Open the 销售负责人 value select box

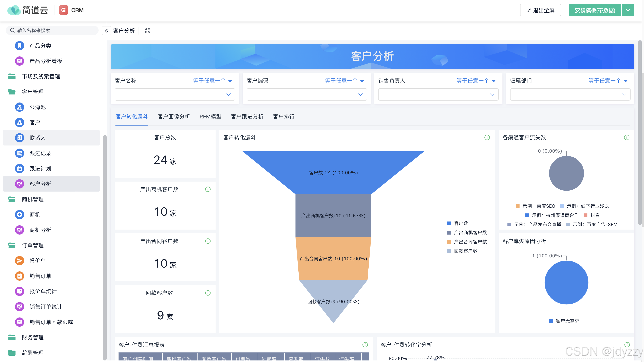coord(438,95)
